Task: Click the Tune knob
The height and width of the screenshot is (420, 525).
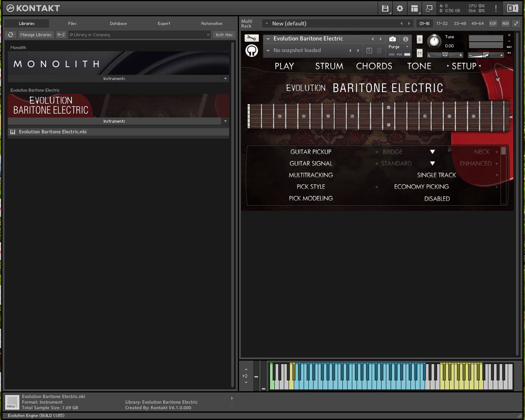Action: (x=434, y=41)
